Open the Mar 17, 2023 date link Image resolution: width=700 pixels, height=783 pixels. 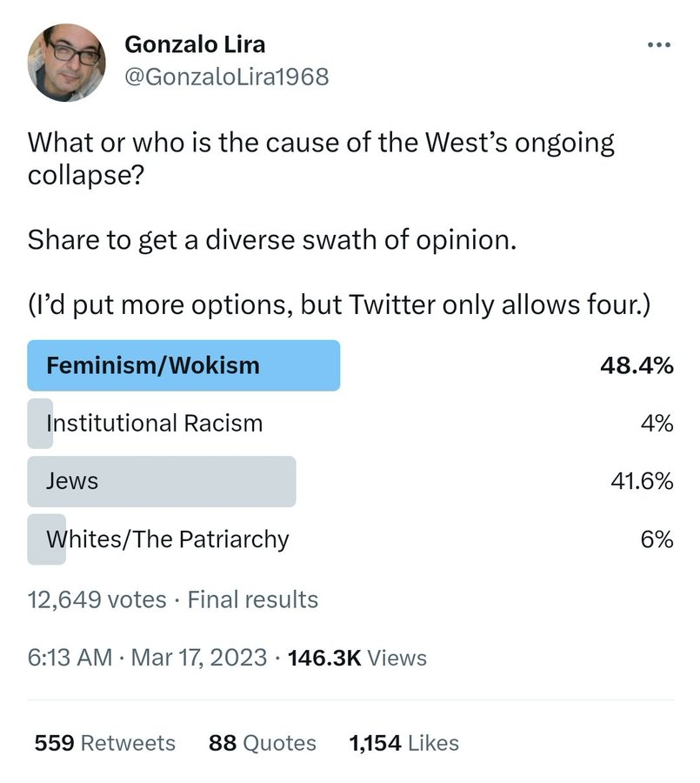pos(199,657)
